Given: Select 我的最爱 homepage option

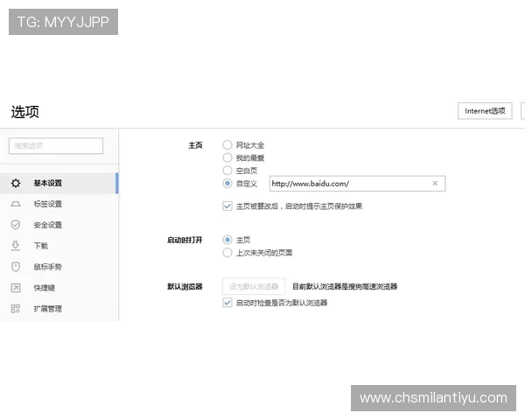Looking at the screenshot, I should pyautogui.click(x=227, y=157).
